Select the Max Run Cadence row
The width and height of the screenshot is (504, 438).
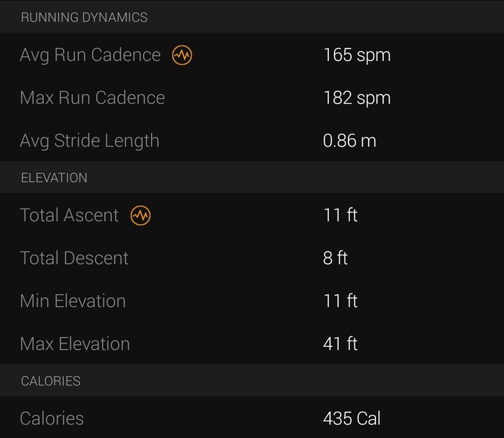[252, 98]
